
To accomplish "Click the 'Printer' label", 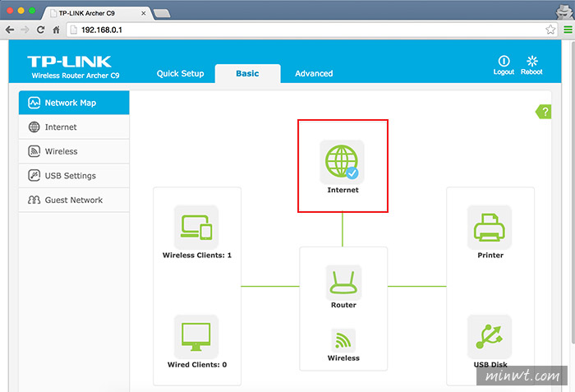I will point(490,255).
